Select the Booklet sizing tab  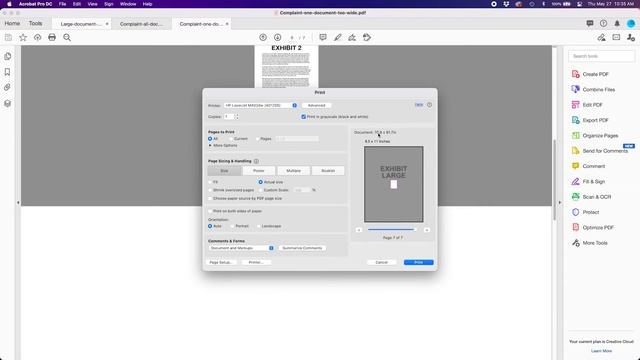pyautogui.click(x=328, y=171)
